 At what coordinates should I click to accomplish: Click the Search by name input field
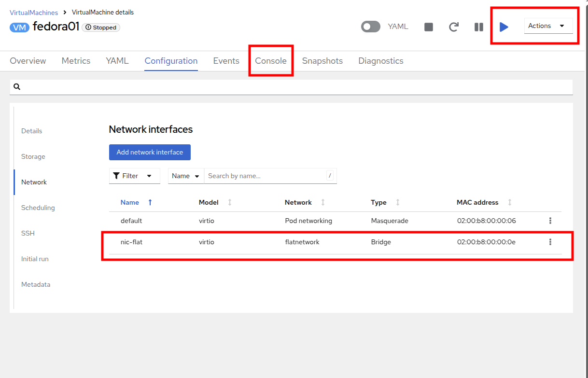pos(266,176)
